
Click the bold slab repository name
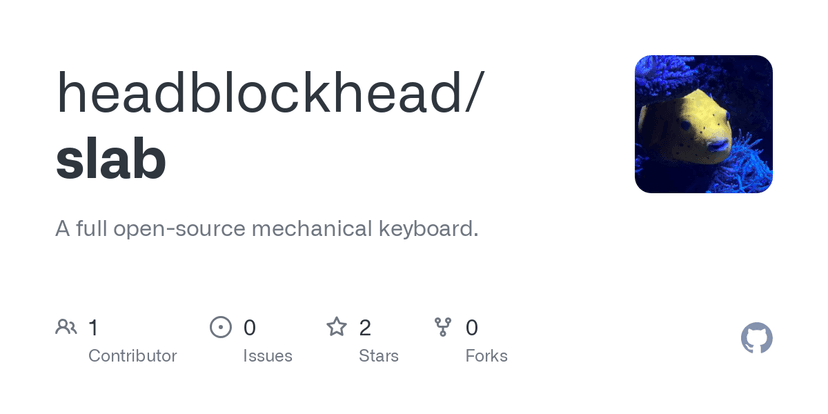[111, 158]
